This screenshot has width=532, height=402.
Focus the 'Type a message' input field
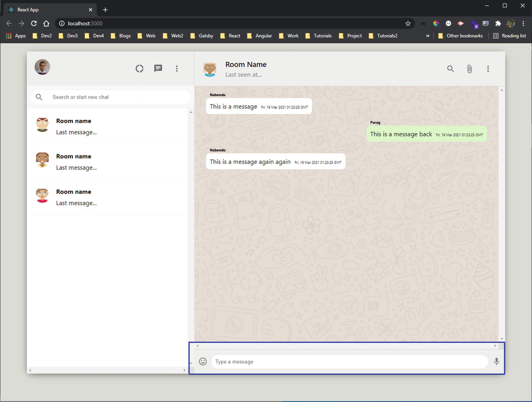349,362
